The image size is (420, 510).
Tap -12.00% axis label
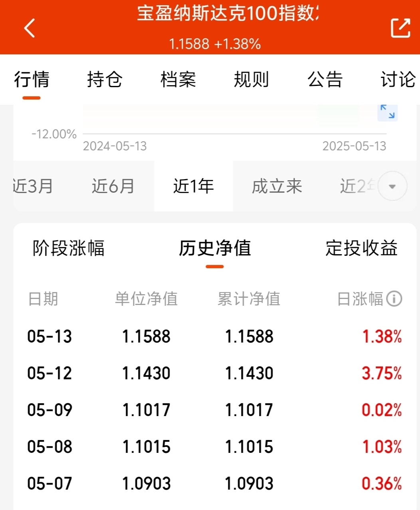tap(54, 133)
